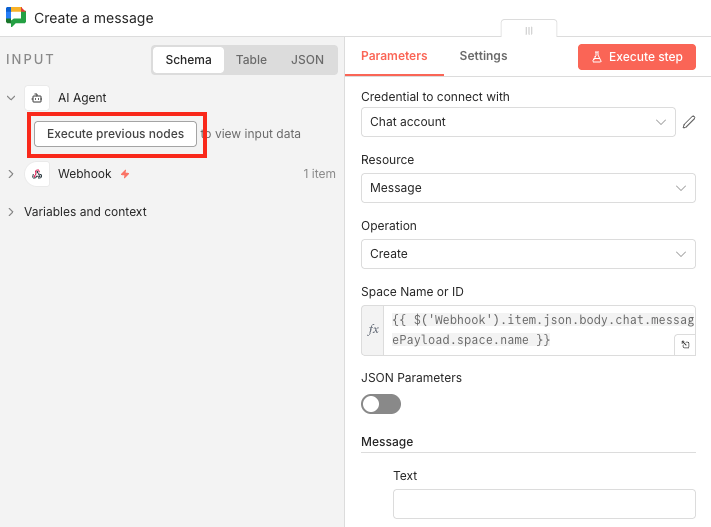Click the Google Chat logo icon
The image size is (711, 527).
16,17
